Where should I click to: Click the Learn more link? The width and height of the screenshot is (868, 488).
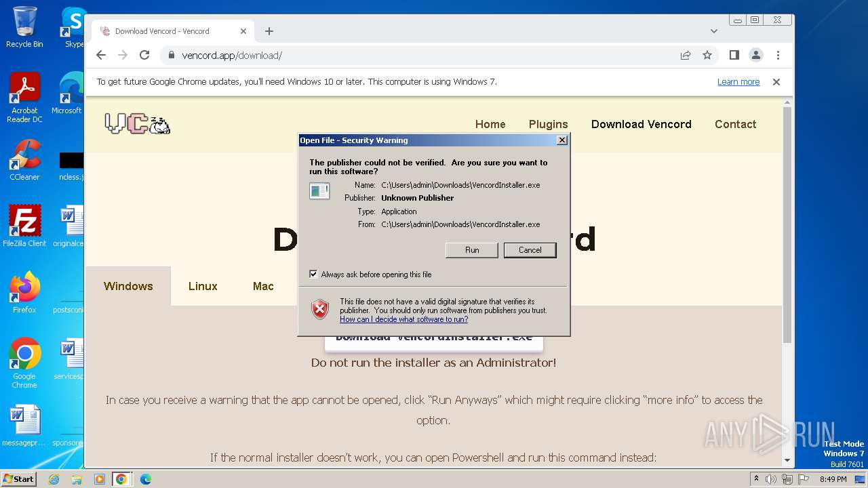coord(738,82)
